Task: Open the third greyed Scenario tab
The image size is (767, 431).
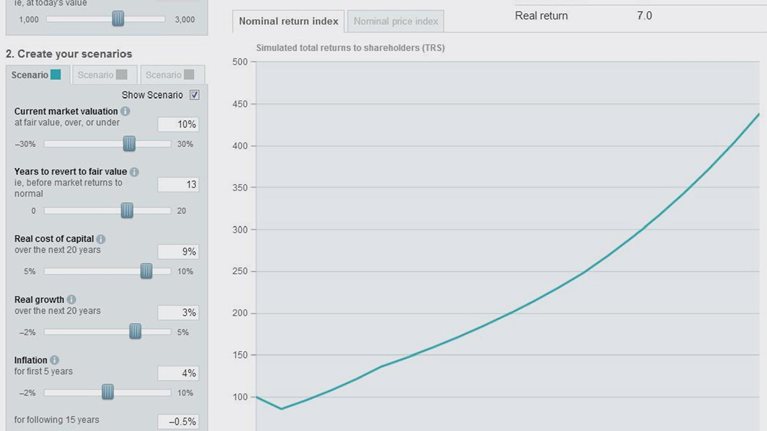Action: coord(168,75)
